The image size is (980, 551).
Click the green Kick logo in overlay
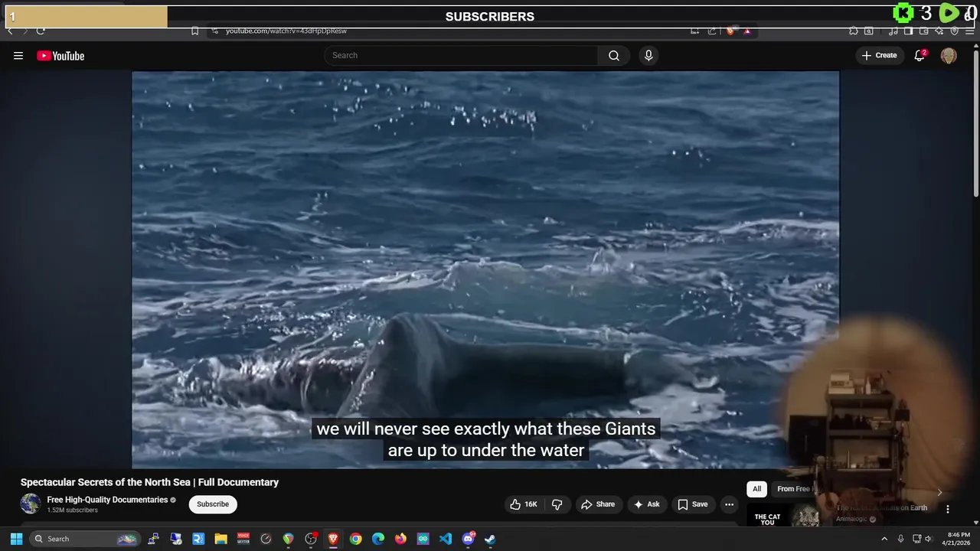tap(903, 13)
